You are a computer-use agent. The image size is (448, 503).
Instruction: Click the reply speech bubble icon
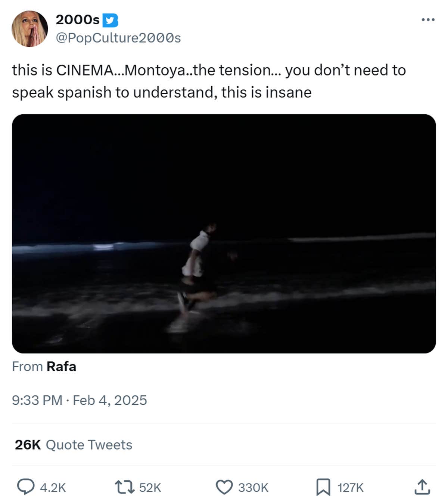(26, 487)
